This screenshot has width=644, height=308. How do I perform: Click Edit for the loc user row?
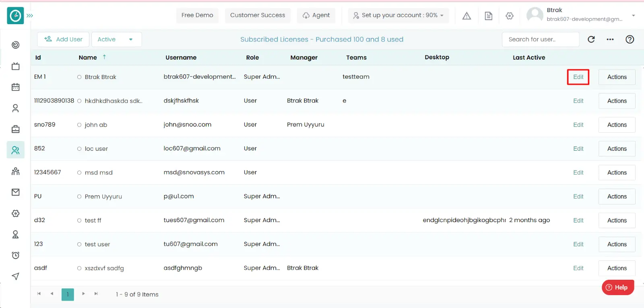point(578,149)
